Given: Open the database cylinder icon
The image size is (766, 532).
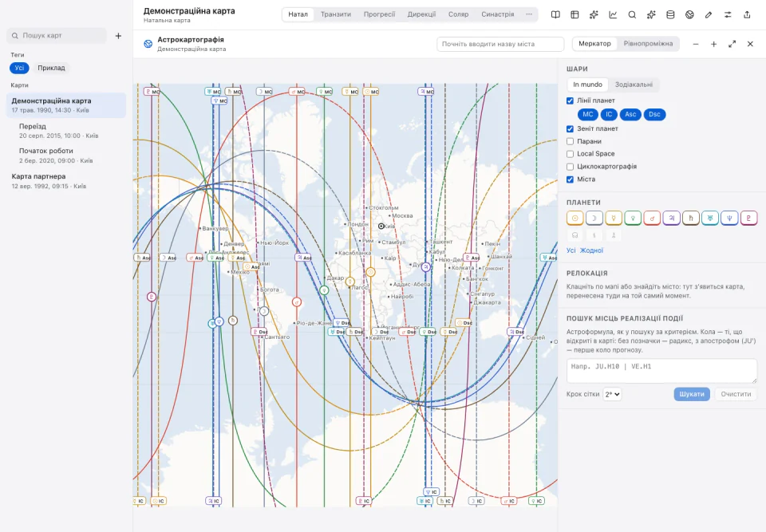Looking at the screenshot, I should (x=670, y=14).
